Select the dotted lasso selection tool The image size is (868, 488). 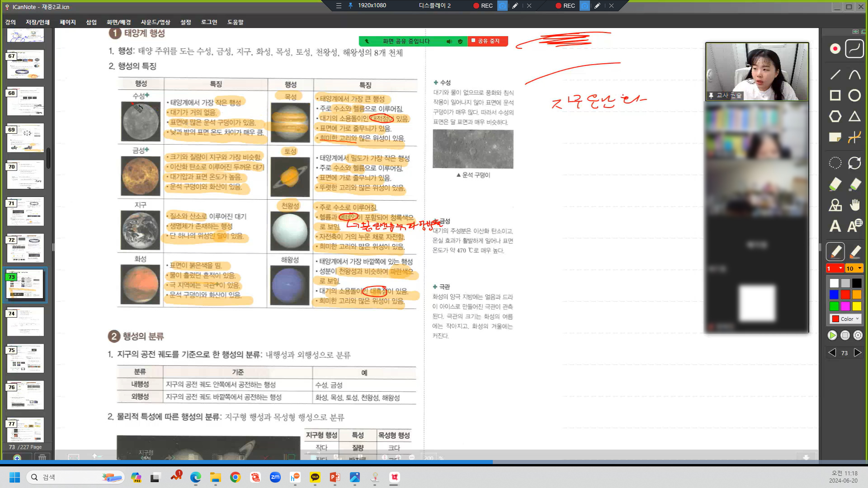(835, 163)
